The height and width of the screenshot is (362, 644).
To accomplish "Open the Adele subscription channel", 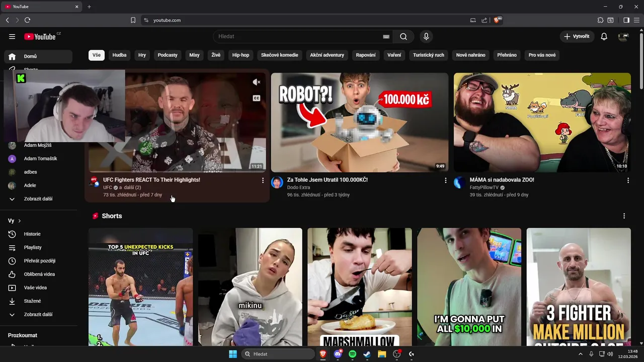I will coord(38,186).
